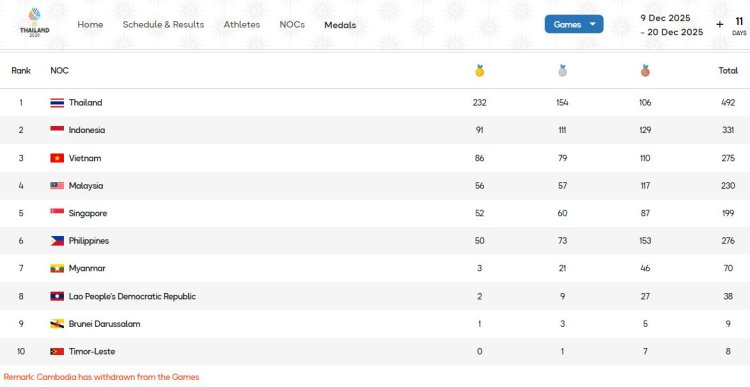This screenshot has width=750, height=387.
Task: Click Indonesia's bronze count 129
Action: click(645, 130)
